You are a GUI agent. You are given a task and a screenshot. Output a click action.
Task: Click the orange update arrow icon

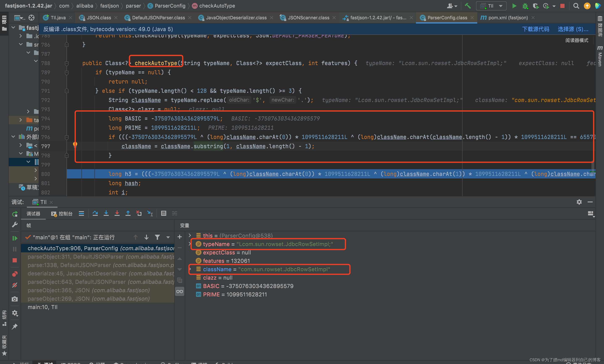click(x=587, y=6)
